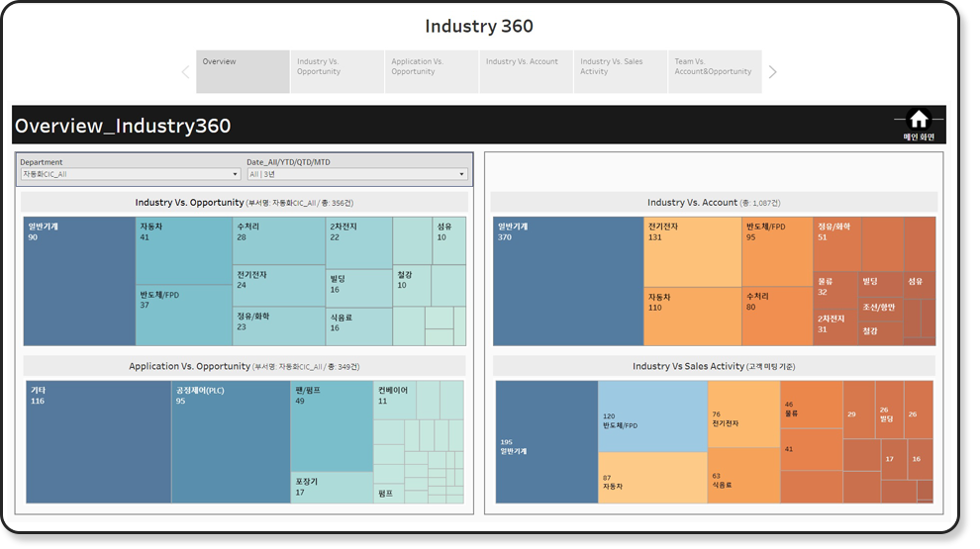Select 포장기 17 application tile

coord(332,488)
